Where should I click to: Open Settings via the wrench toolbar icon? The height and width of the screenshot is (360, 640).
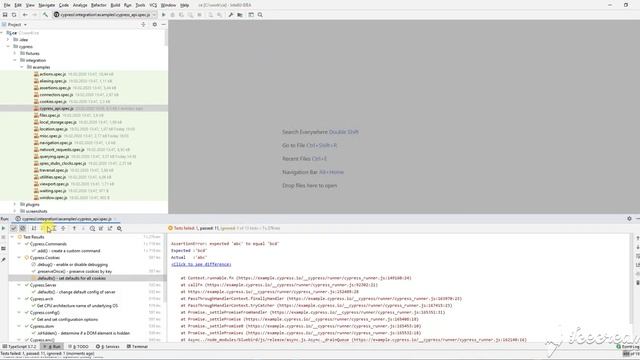(231, 15)
